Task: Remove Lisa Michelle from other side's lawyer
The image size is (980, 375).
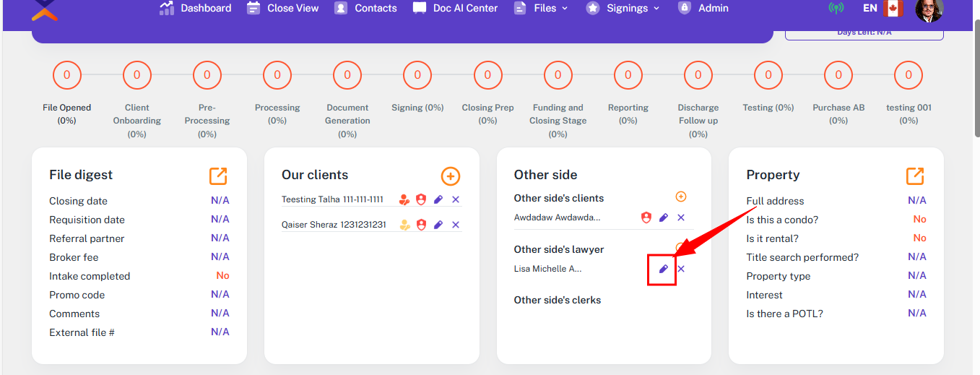Action: (x=681, y=269)
